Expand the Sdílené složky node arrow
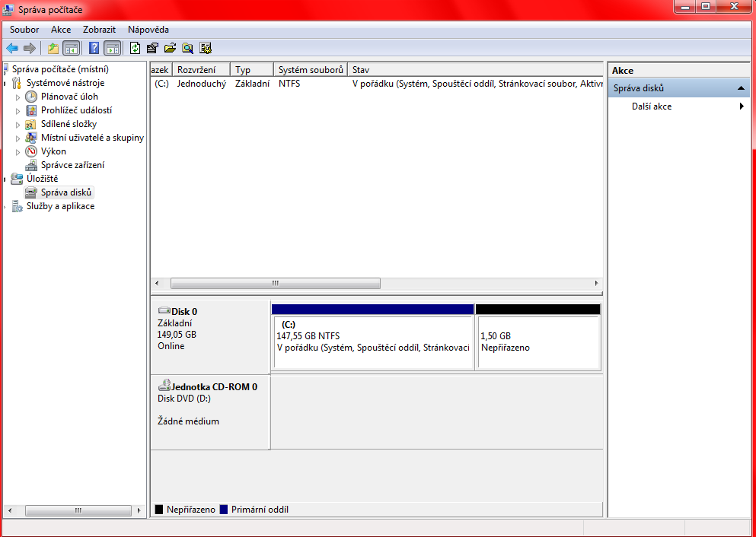The height and width of the screenshot is (537, 756). click(18, 124)
